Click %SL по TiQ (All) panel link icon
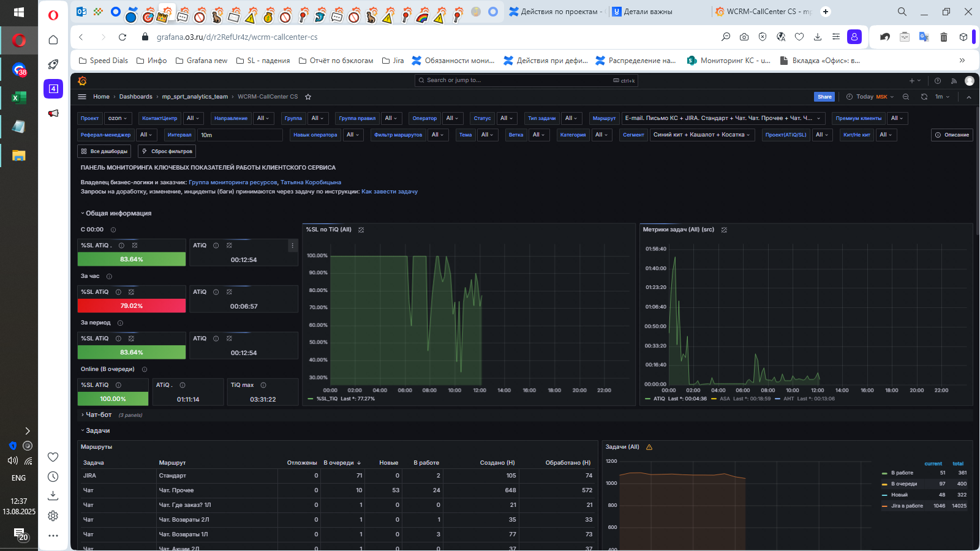The width and height of the screenshot is (980, 551). click(x=361, y=230)
